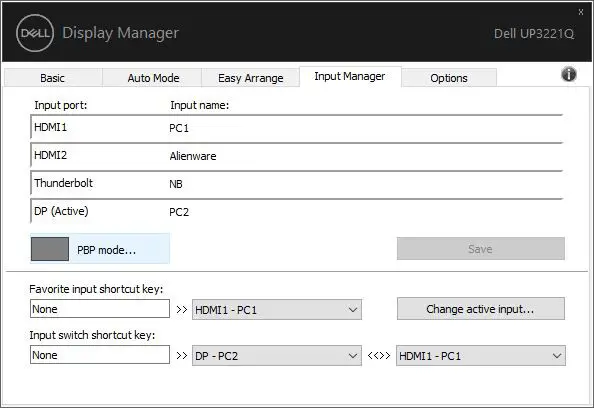Click the info icon next to Options tab
The image size is (594, 408).
pos(569,74)
